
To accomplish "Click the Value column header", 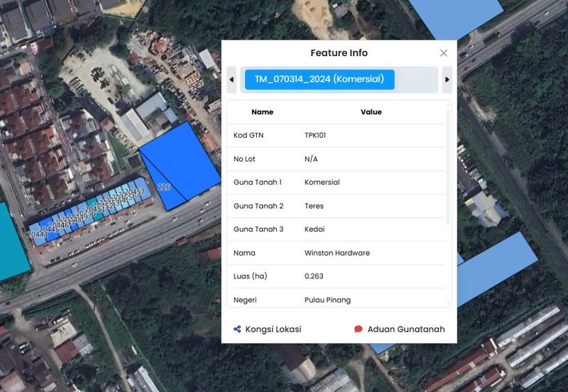I will [x=371, y=112].
